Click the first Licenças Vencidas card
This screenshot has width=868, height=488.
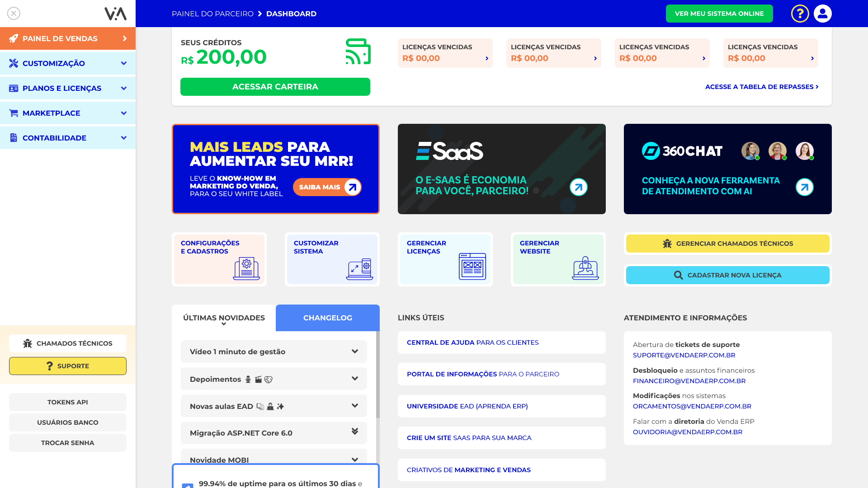coord(445,53)
